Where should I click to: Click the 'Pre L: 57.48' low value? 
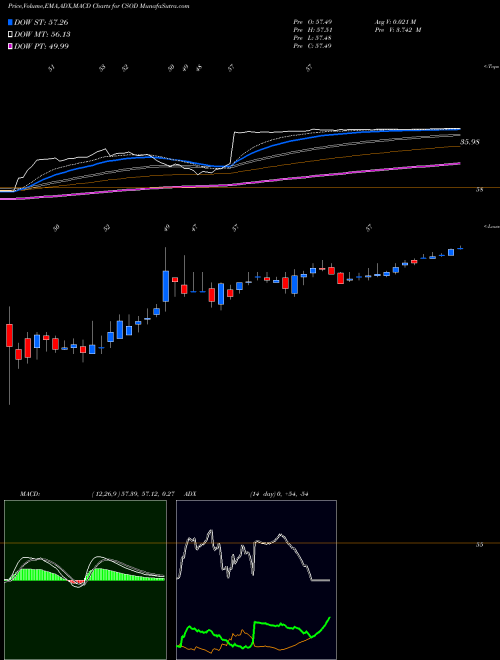coord(313,38)
